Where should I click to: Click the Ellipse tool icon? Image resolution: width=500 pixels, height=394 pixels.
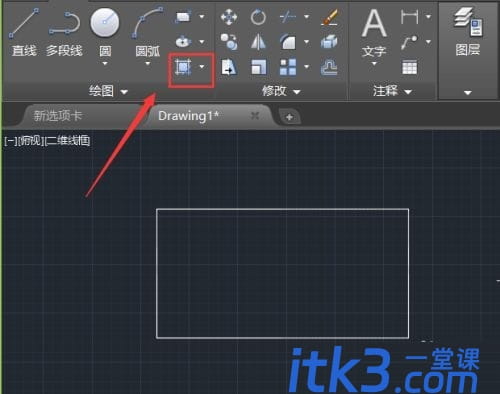tap(183, 42)
